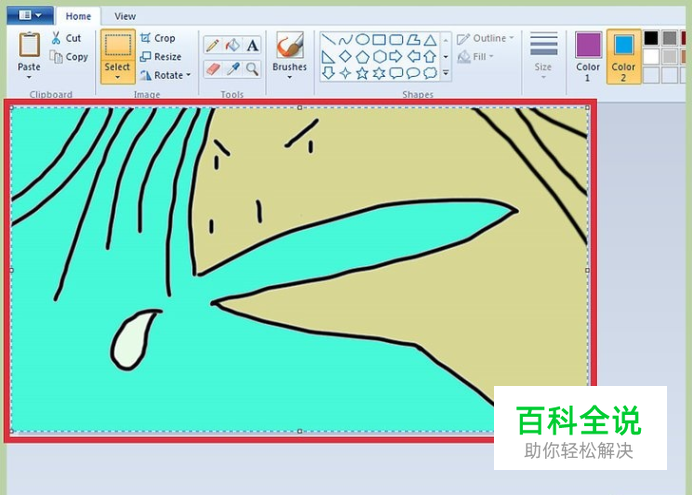The width and height of the screenshot is (692, 495).
Task: Choose the Rectangle shape
Action: [x=379, y=40]
